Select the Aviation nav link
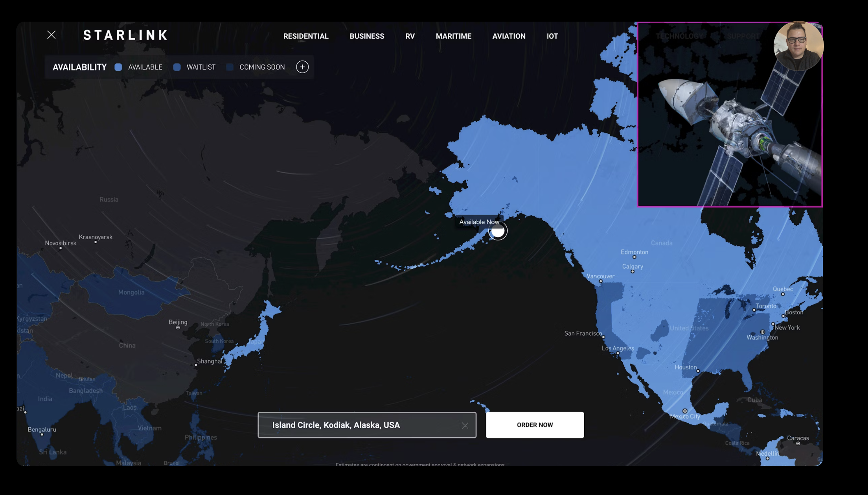 click(509, 36)
